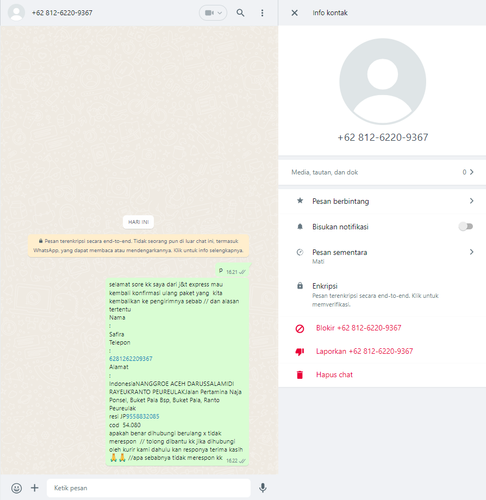Image resolution: width=486 pixels, height=500 pixels.
Task: Expand Pesan sementara chevron arrow
Action: click(471, 252)
